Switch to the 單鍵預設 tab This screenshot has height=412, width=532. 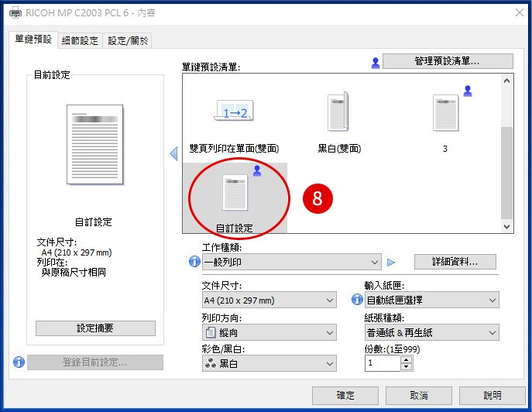pos(33,39)
